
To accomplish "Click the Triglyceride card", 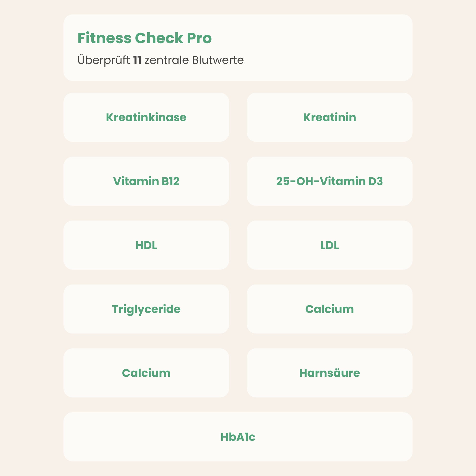I will point(146,309).
